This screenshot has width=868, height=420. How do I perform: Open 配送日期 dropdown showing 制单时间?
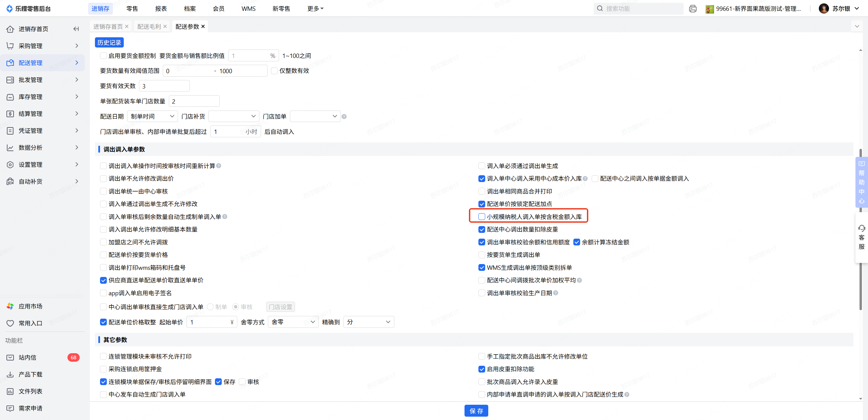[152, 116]
